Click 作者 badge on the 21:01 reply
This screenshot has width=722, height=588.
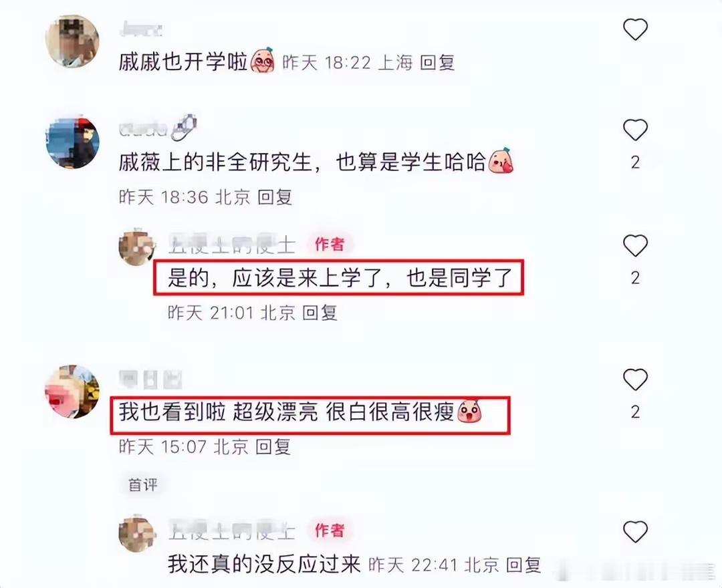[x=329, y=244]
